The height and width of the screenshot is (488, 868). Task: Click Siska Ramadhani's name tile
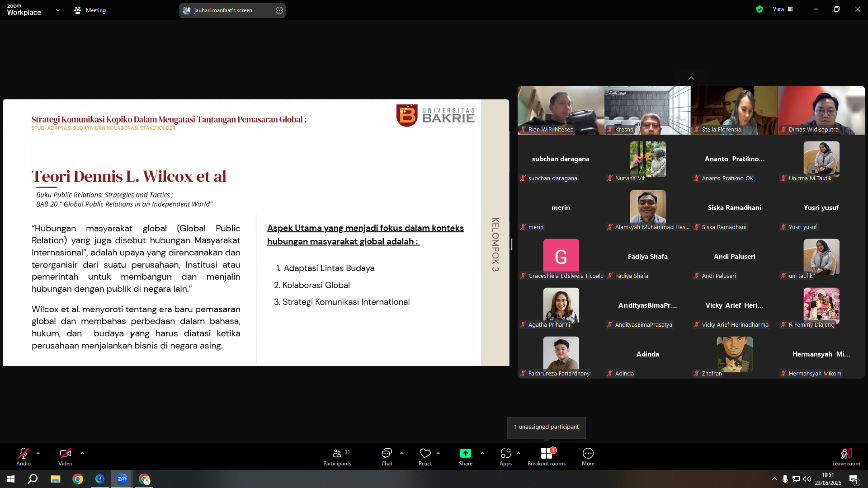coord(734,208)
